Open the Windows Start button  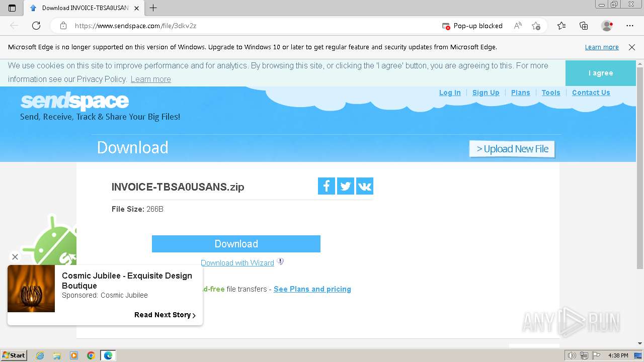tap(14, 355)
